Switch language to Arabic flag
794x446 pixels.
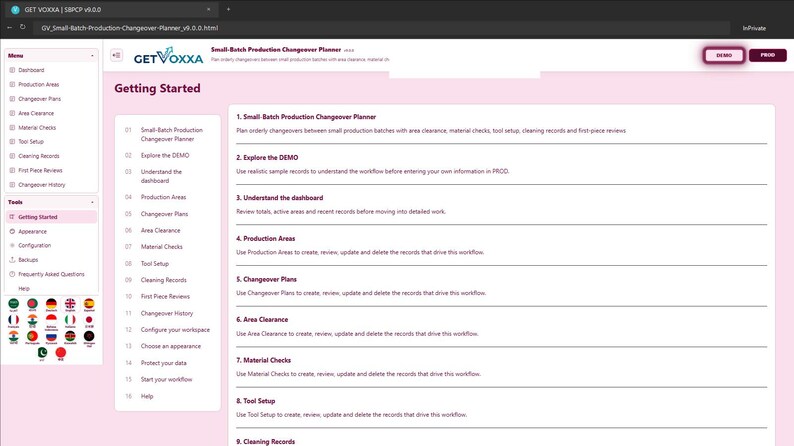[14, 304]
